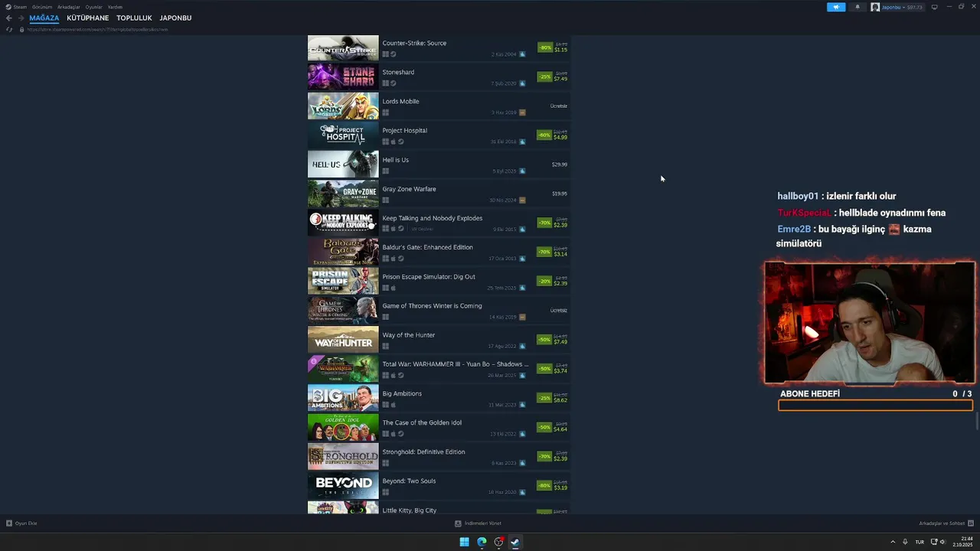Click Prison Escape Simulator thumbnail
The height and width of the screenshot is (551, 980).
click(x=343, y=281)
